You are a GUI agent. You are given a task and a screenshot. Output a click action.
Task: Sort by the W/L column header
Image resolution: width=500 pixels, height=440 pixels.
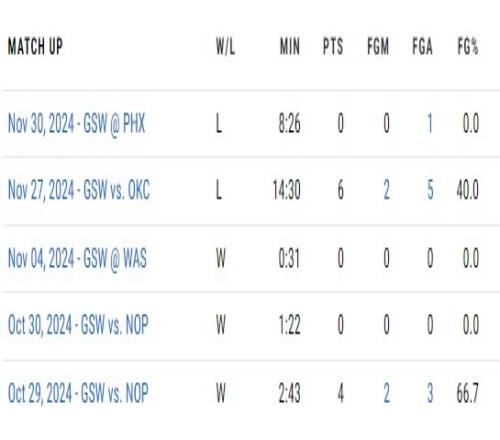coord(225,46)
